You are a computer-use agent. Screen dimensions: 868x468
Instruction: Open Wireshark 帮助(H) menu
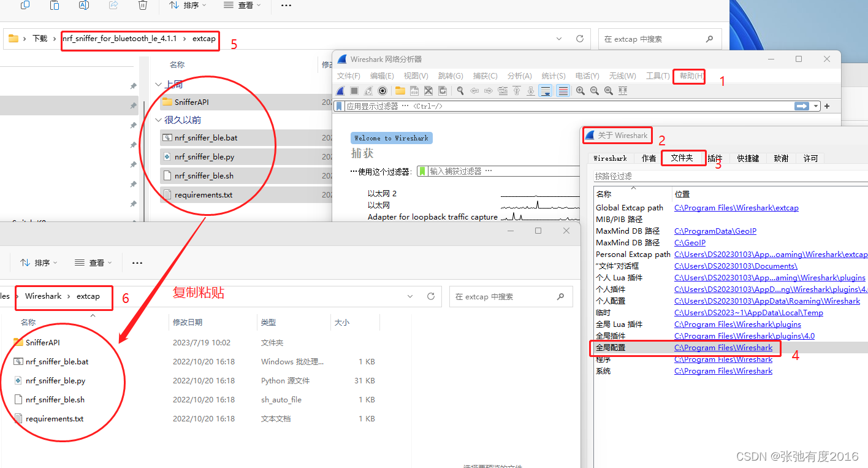(691, 76)
